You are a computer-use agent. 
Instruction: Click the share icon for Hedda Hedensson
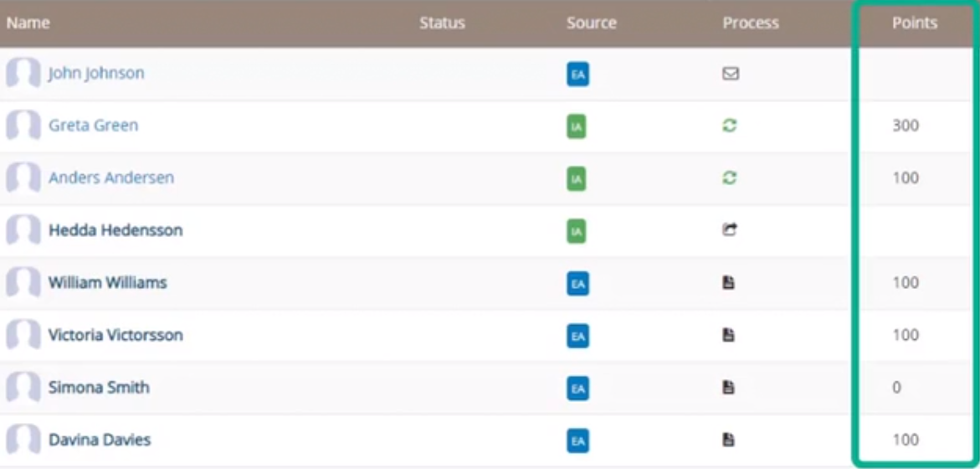[730, 230]
